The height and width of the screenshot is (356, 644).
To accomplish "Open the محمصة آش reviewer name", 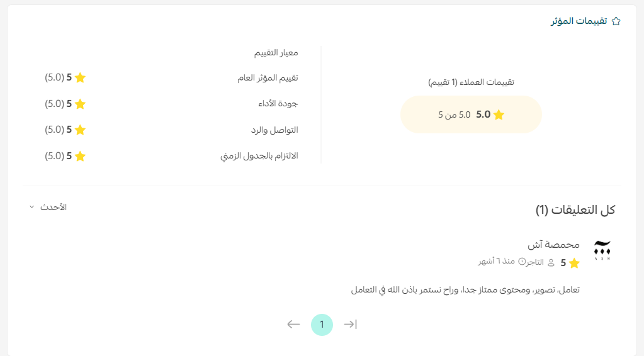I will 553,245.
